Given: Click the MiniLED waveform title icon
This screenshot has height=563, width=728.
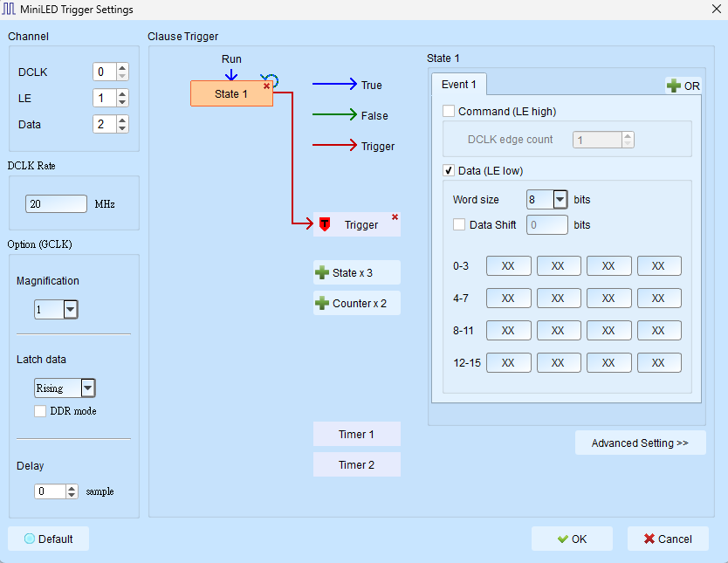Looking at the screenshot, I should [9, 10].
